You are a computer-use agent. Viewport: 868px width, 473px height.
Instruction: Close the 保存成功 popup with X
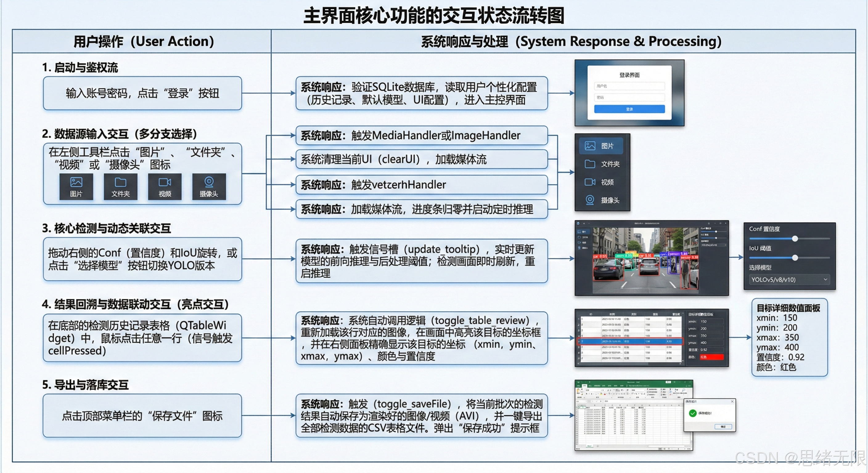pyautogui.click(x=732, y=401)
